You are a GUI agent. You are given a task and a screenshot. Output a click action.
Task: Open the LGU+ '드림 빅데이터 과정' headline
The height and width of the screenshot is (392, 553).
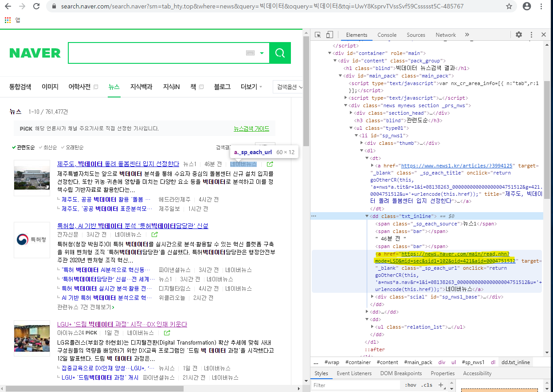point(122,324)
